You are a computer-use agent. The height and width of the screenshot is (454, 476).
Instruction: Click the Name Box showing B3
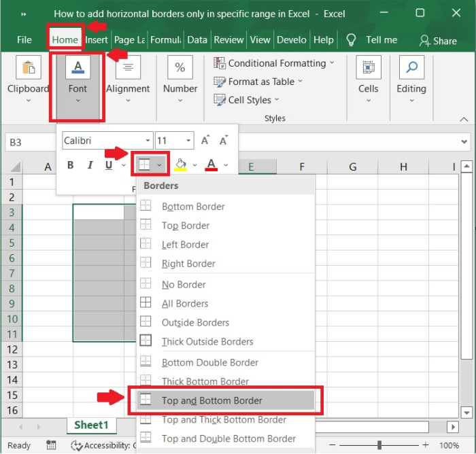pyautogui.click(x=31, y=142)
